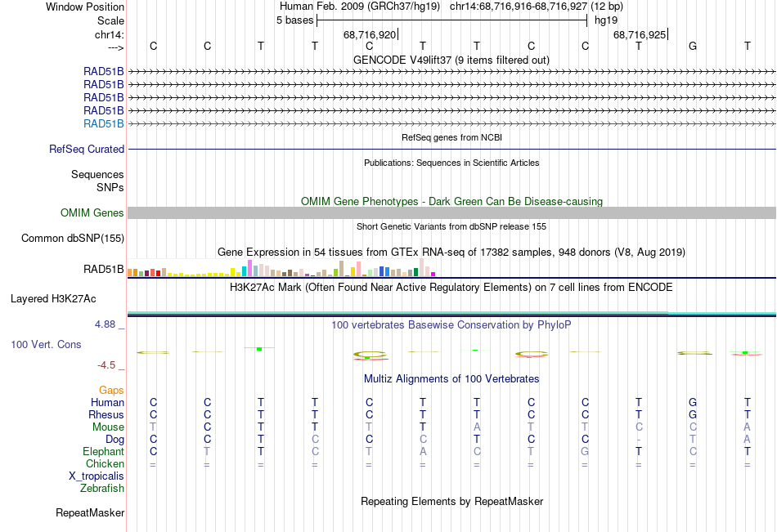Click the Human Feb. 2009 (GRCh37/hg19) header

pyautogui.click(x=359, y=7)
